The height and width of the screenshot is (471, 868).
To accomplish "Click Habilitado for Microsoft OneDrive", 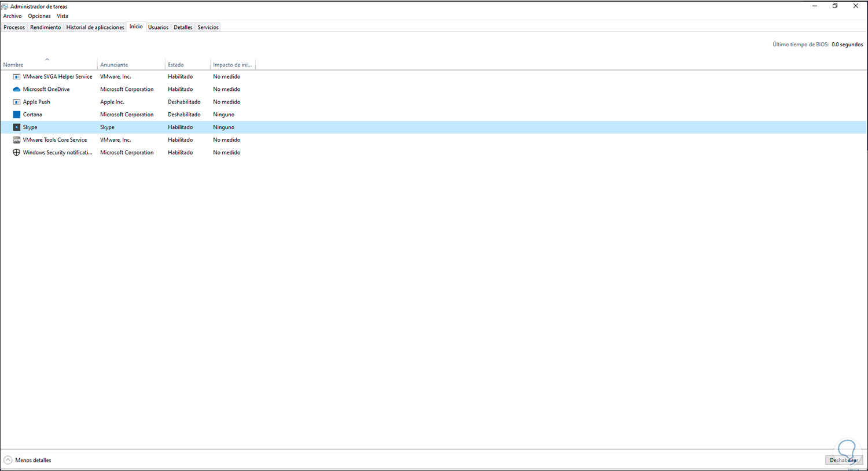I will click(181, 89).
